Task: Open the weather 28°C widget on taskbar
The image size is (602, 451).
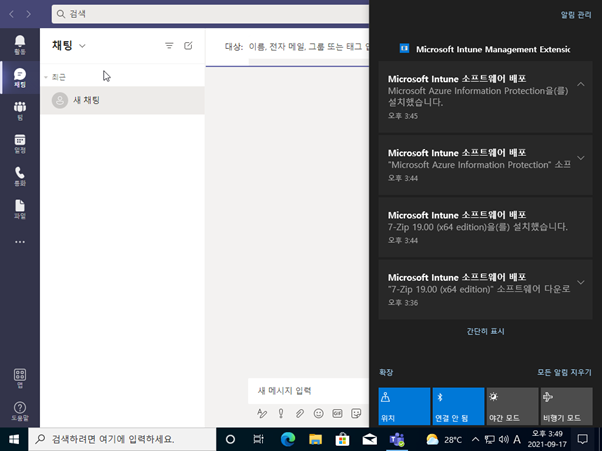Action: (x=444, y=439)
